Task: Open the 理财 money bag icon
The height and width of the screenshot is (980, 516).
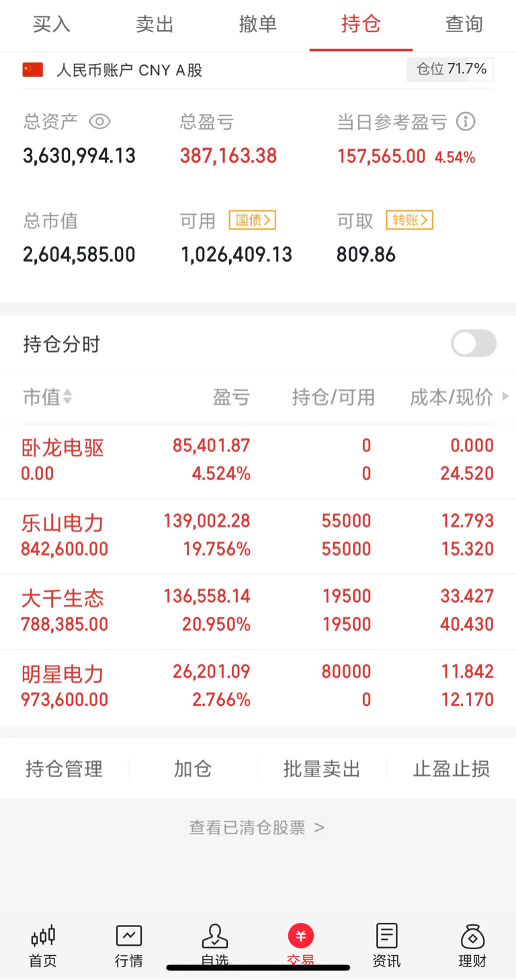Action: [472, 936]
